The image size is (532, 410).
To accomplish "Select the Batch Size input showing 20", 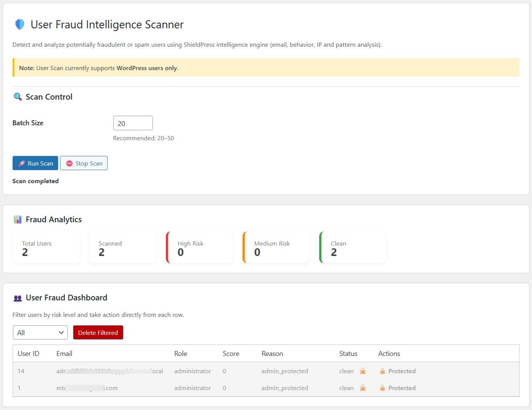I will tap(133, 123).
